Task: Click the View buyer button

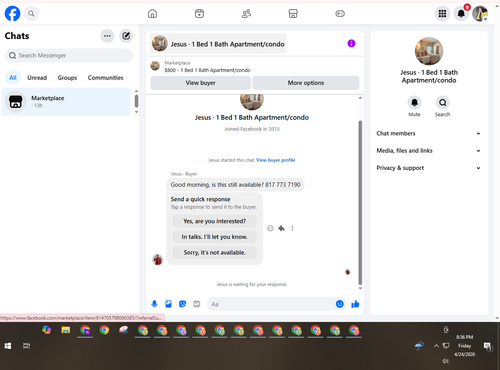Action: [200, 83]
